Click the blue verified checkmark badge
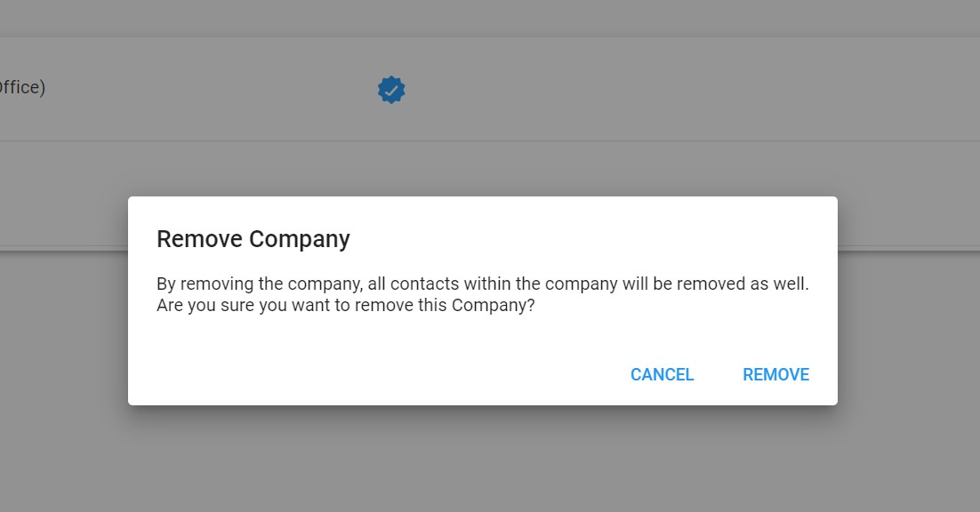The height and width of the screenshot is (512, 980). click(391, 90)
